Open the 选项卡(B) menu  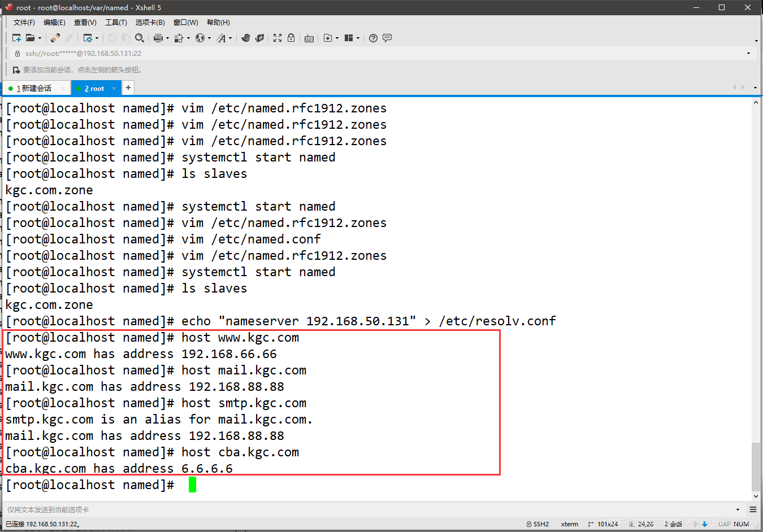tap(150, 23)
